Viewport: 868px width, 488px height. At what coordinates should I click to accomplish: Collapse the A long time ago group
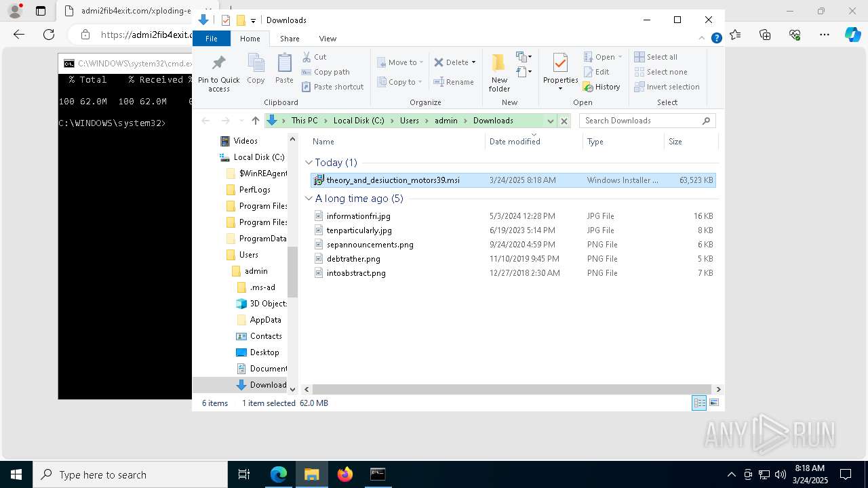coord(309,199)
